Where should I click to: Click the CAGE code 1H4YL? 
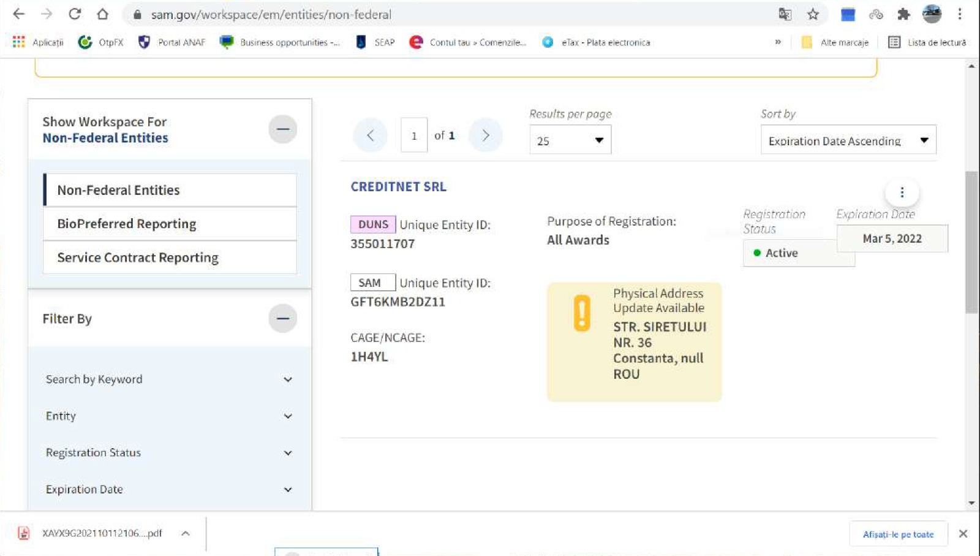pyautogui.click(x=369, y=357)
